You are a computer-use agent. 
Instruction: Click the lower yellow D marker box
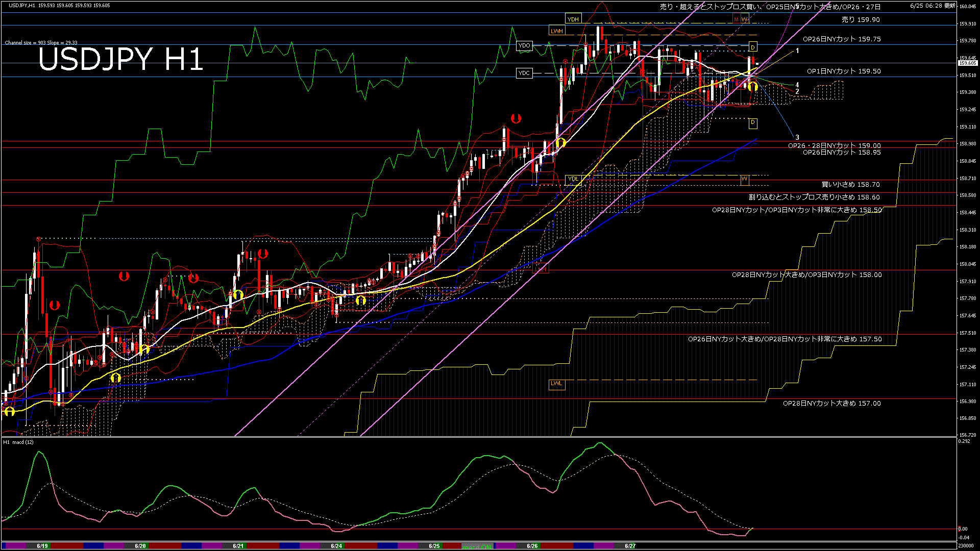[x=752, y=122]
